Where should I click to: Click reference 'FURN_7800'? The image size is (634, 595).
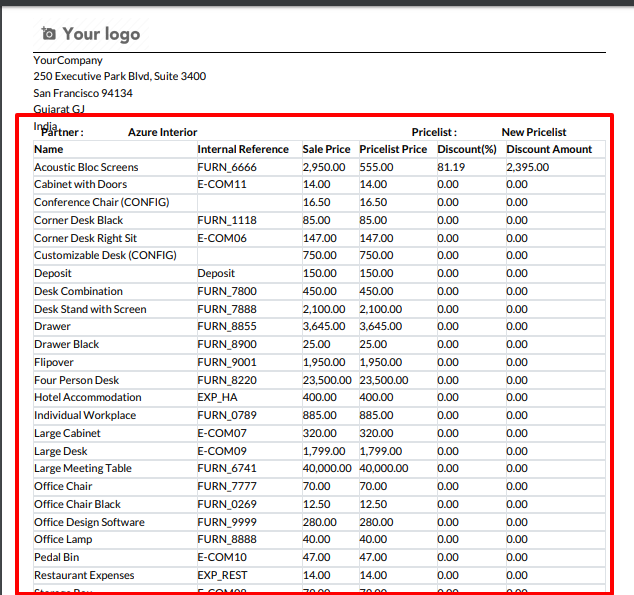click(x=227, y=291)
